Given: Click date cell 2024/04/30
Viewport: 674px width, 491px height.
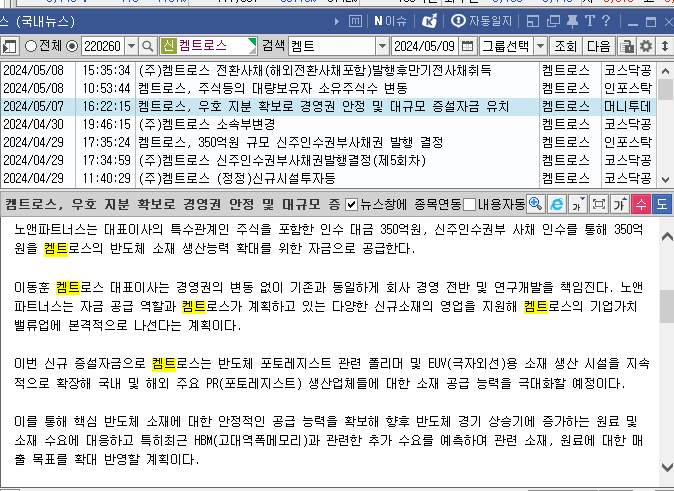Looking at the screenshot, I should [x=34, y=124].
